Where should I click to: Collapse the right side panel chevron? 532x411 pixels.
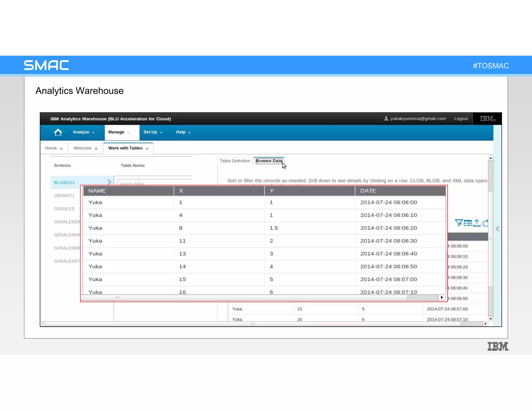pos(497,229)
